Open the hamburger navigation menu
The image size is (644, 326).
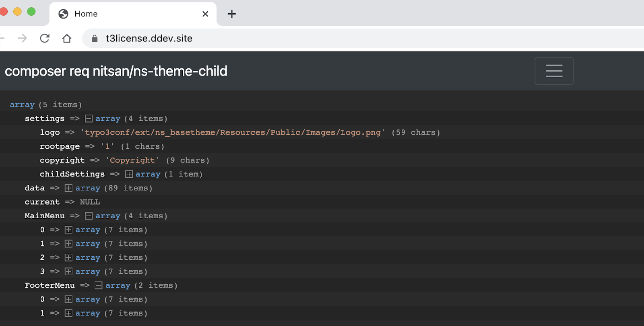click(554, 71)
